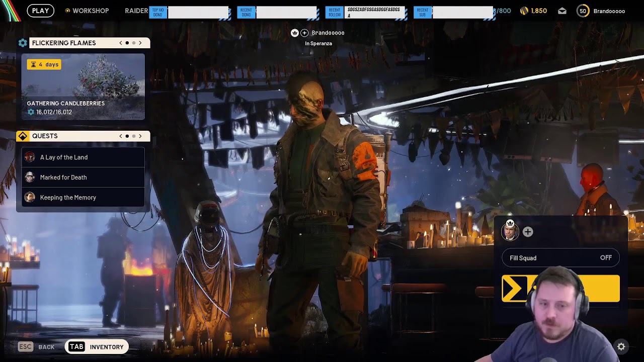Open the Keeping the Memory quest

[83, 198]
